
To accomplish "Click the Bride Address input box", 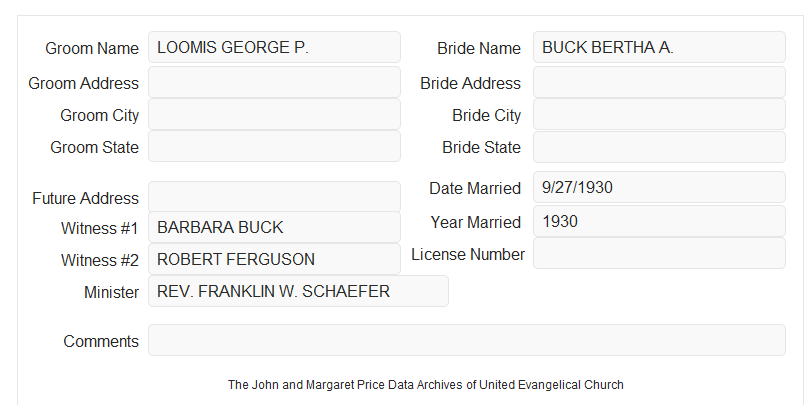I will pyautogui.click(x=659, y=82).
